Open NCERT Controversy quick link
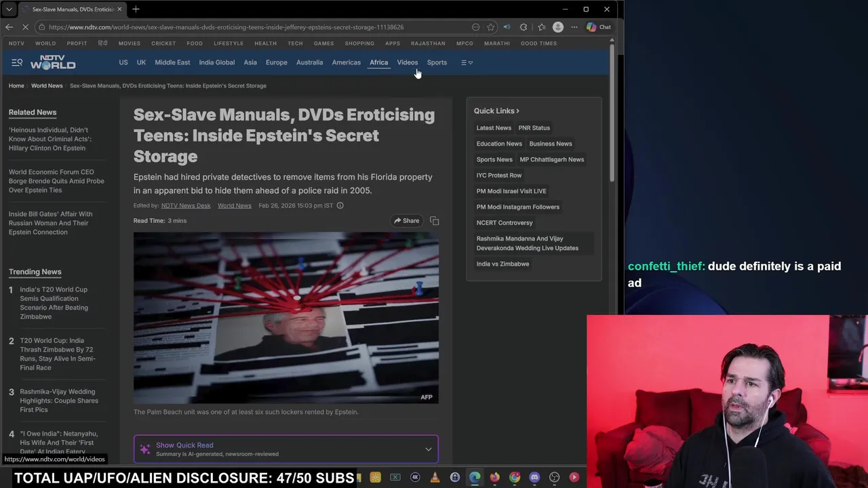This screenshot has height=488, width=868. [x=505, y=222]
